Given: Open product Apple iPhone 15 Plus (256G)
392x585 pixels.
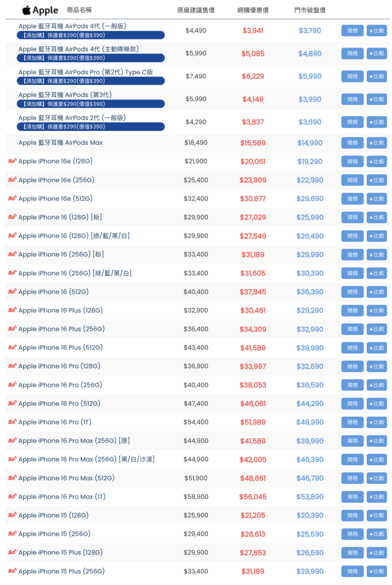Looking at the screenshot, I should click(x=62, y=571).
